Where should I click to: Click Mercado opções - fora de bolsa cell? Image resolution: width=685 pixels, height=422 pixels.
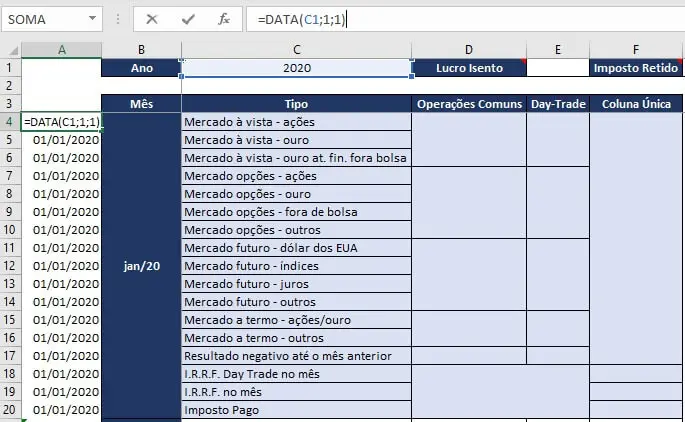click(297, 212)
